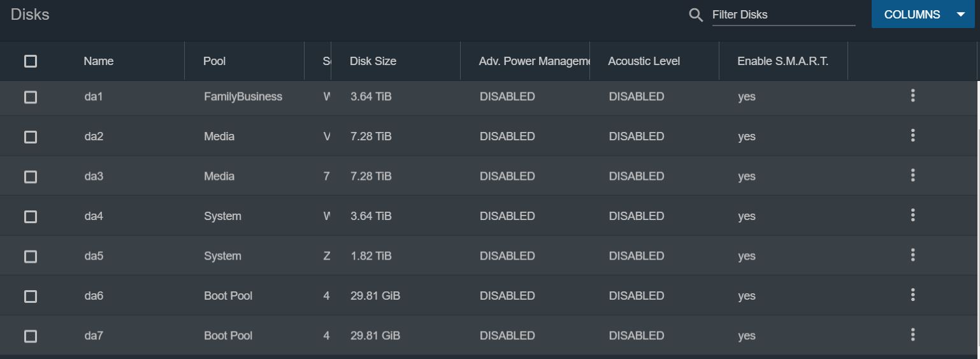The image size is (980, 359).
Task: Sort by the Disk Size column header
Action: pos(373,61)
